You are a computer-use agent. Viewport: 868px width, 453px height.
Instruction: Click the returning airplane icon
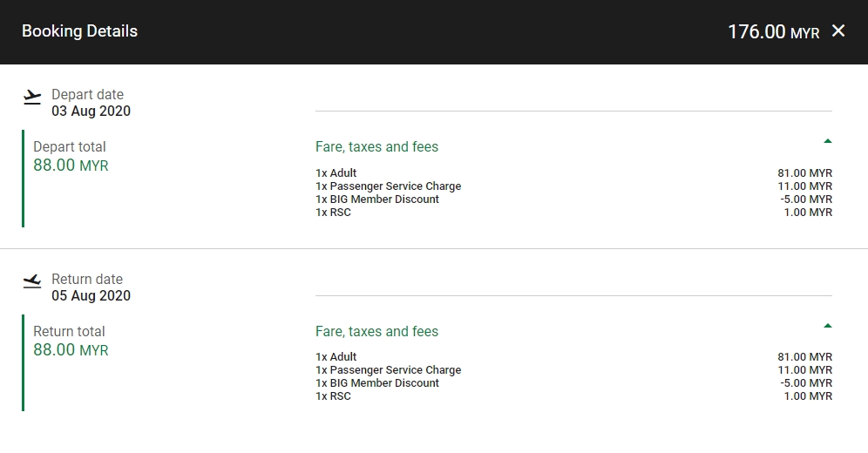click(32, 281)
